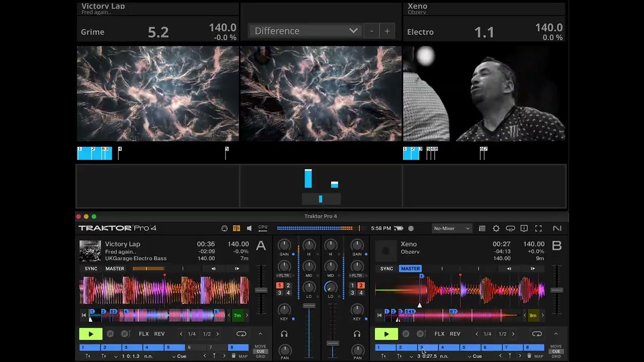This screenshot has height=362, width=644.
Task: Expand cue list arrow on deck A
Action: pos(116,356)
